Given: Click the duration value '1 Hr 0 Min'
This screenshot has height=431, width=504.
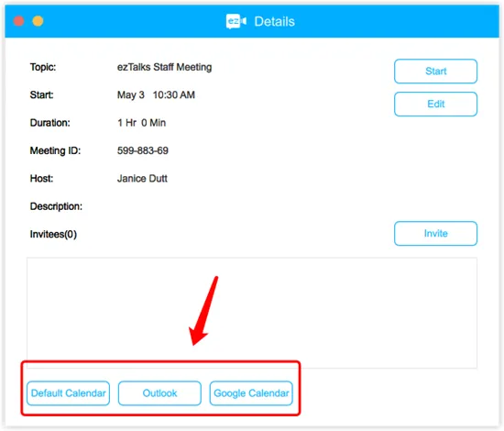Looking at the screenshot, I should 141,123.
